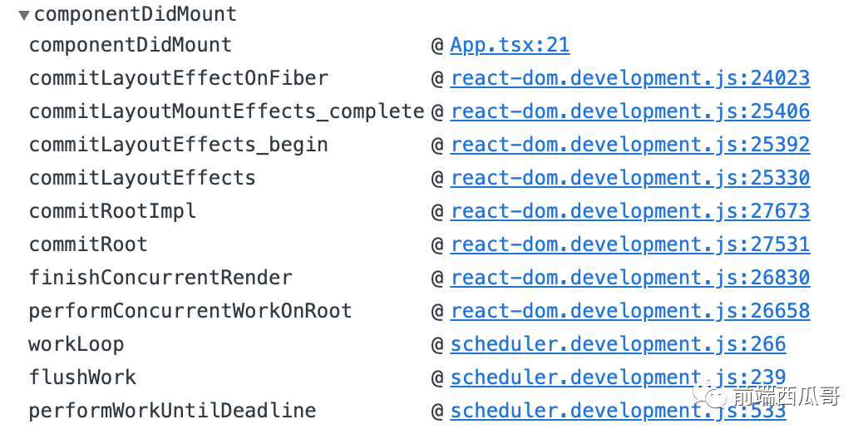Screen dimensions: 868x434
Task: Select the workLoop stack frame text
Action: 76,344
